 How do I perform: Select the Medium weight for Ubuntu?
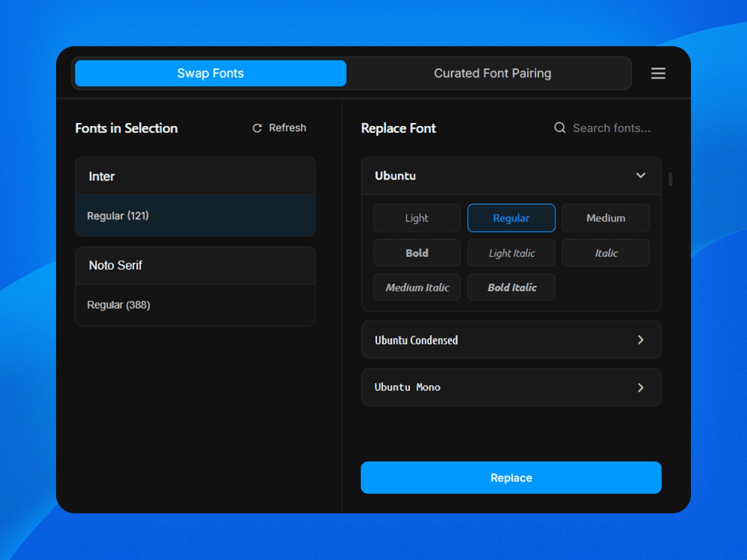click(x=605, y=218)
